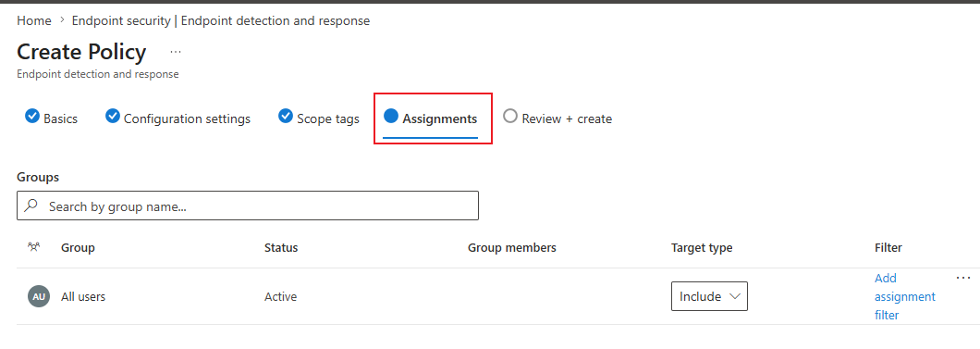This screenshot has height=349, width=980.
Task: Click Add assignment filter link
Action: pyautogui.click(x=905, y=296)
